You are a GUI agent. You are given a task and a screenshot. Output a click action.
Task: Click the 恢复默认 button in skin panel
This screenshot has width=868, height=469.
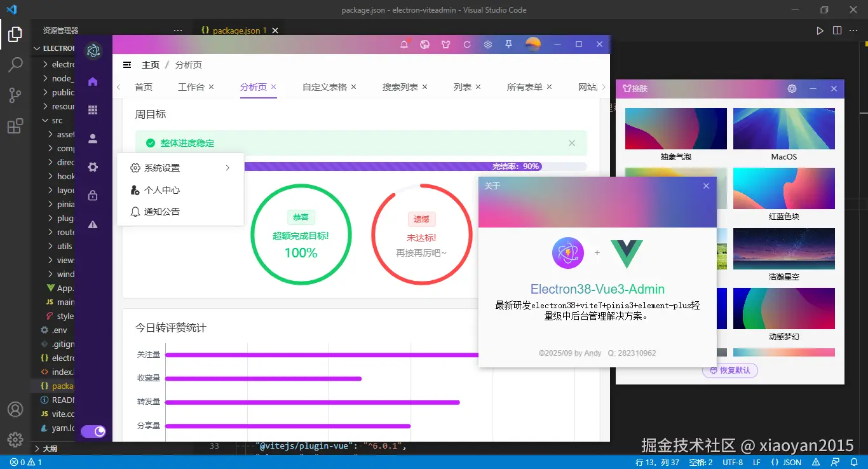pos(729,370)
